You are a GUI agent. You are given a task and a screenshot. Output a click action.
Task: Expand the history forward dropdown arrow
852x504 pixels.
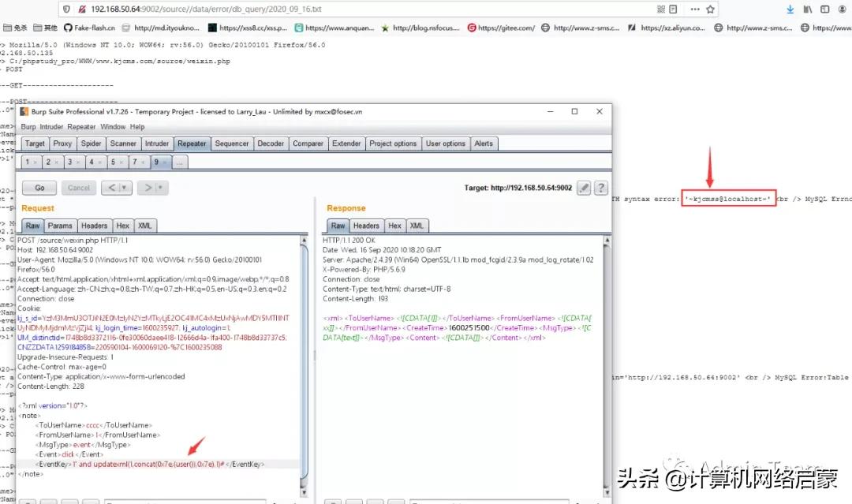tap(162, 188)
